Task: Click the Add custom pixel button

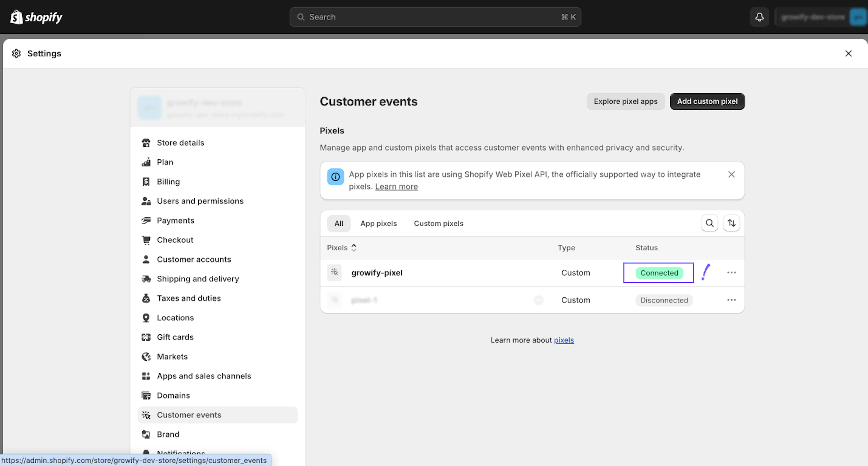Action: [x=707, y=102]
